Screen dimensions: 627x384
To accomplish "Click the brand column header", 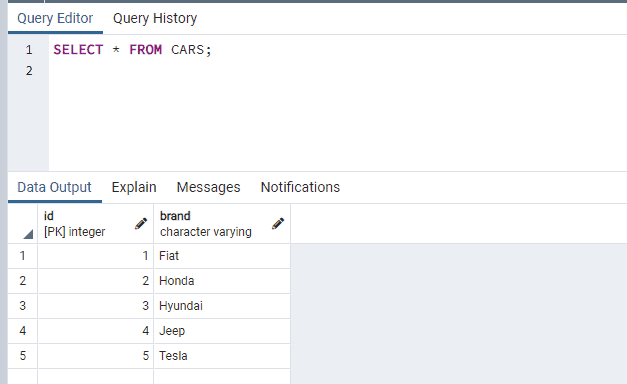I will coord(222,224).
